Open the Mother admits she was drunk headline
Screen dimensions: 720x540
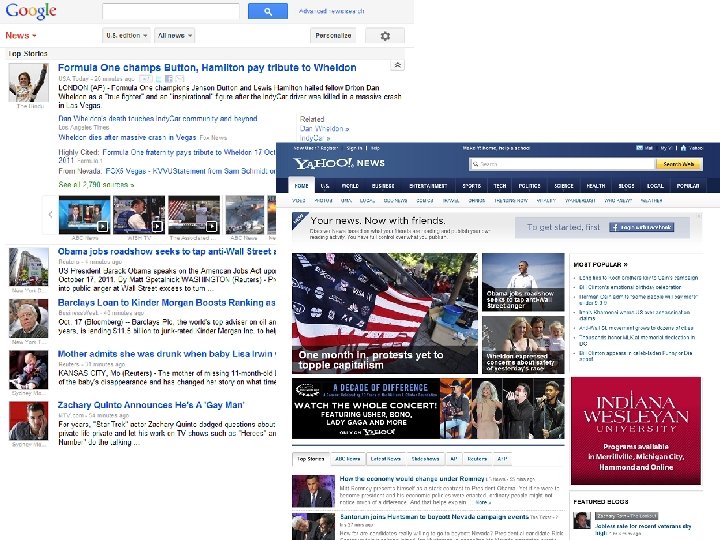(167, 354)
